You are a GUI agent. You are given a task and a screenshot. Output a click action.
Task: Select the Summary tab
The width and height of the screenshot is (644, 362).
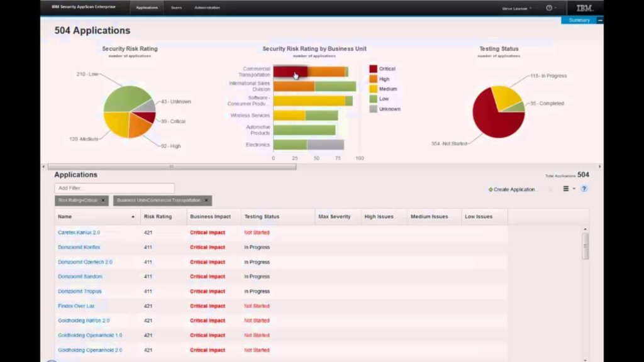pos(579,20)
